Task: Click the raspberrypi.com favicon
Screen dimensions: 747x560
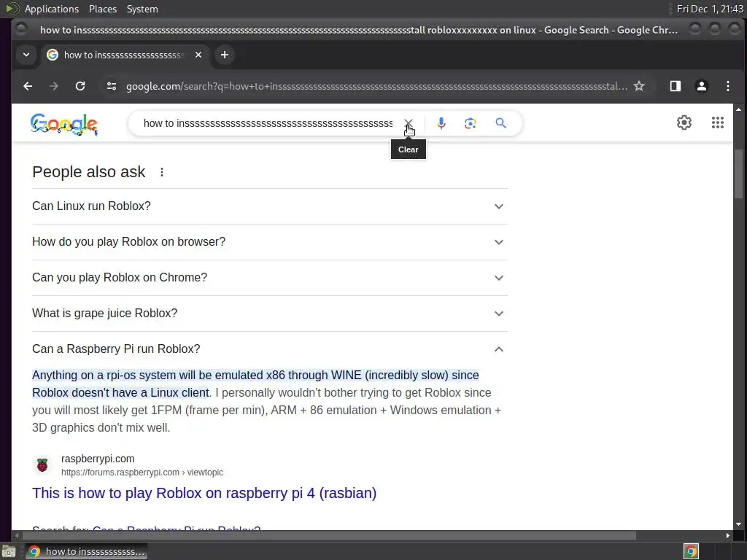Action: (x=42, y=464)
